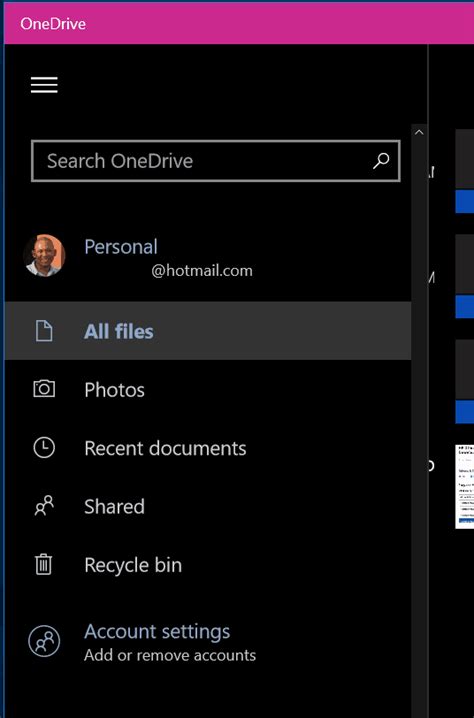Click the Photos camera icon
Image resolution: width=474 pixels, height=718 pixels.
(44, 389)
